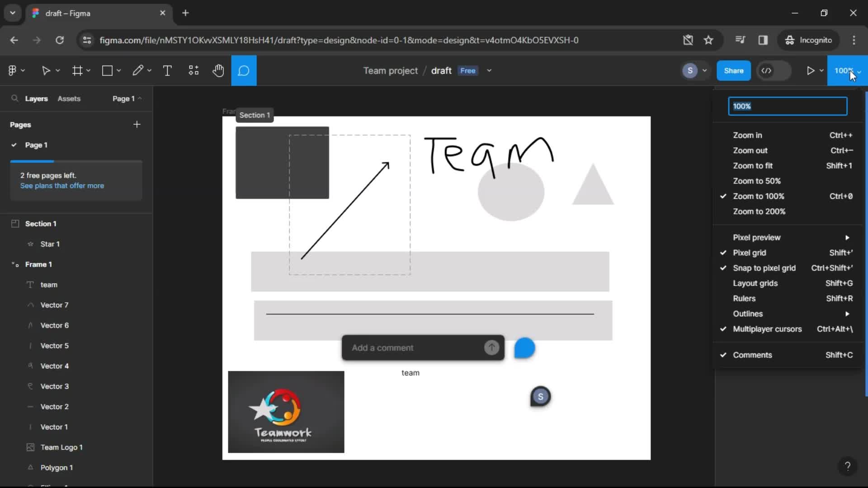Select the Comment tool in toolbar

244,70
